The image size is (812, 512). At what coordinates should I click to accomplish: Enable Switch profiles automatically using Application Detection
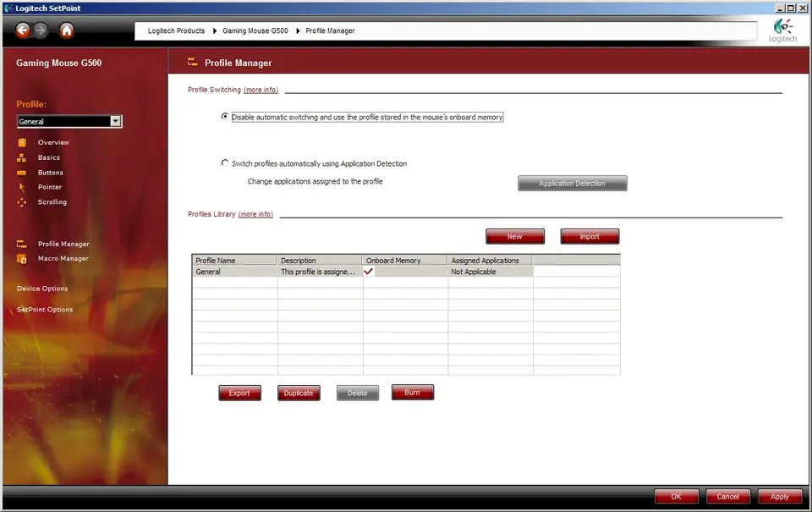[224, 163]
